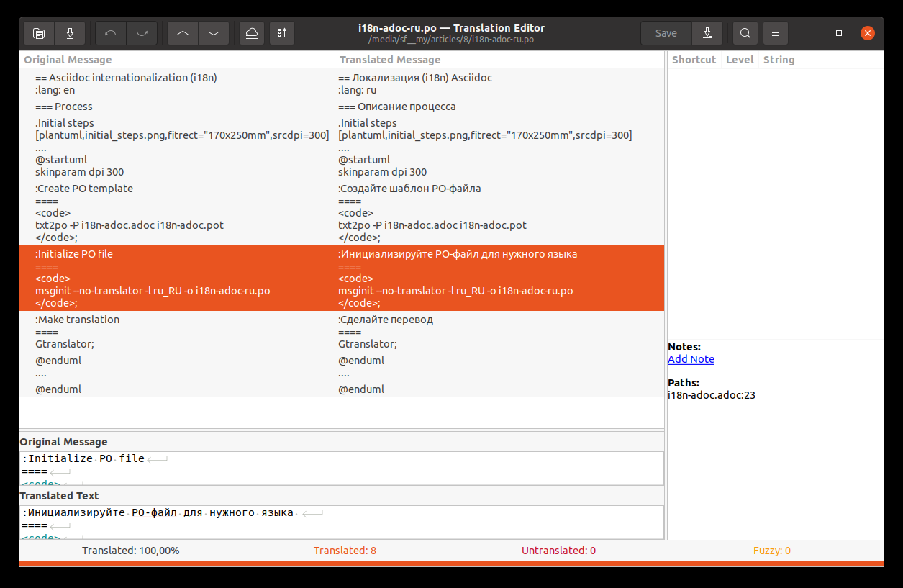Click inside the Original Message text box

342,469
